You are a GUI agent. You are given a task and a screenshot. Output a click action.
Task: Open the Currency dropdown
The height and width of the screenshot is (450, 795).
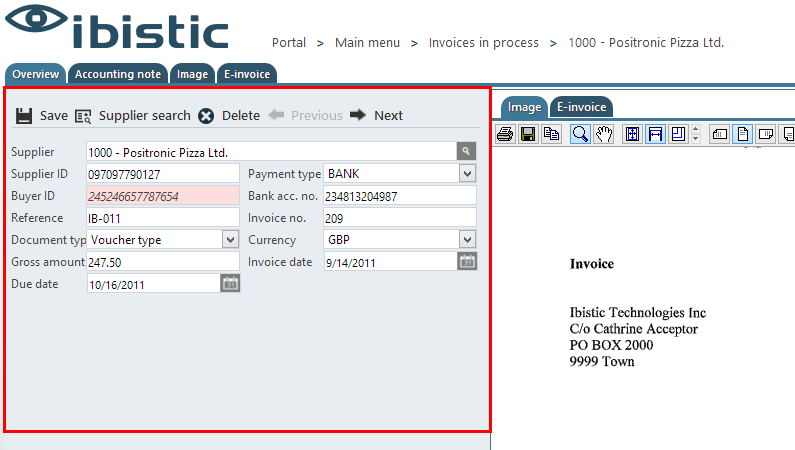[467, 239]
